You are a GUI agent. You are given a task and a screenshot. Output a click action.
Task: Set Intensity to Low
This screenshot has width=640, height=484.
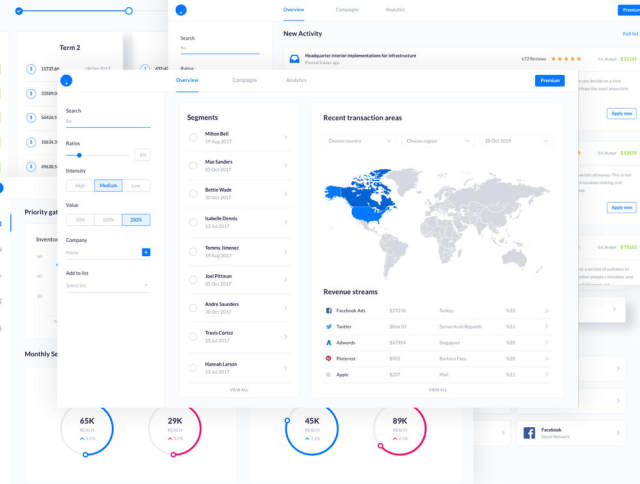(x=136, y=186)
